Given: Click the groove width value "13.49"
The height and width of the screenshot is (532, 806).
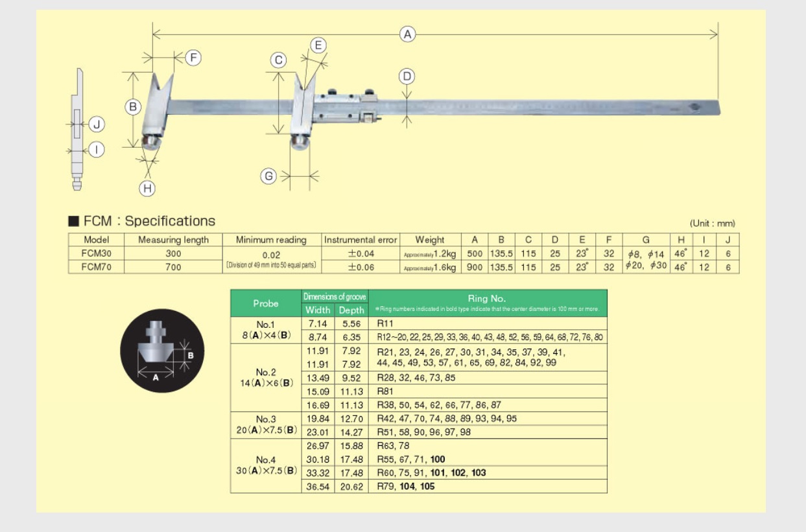Looking at the screenshot, I should point(318,378).
